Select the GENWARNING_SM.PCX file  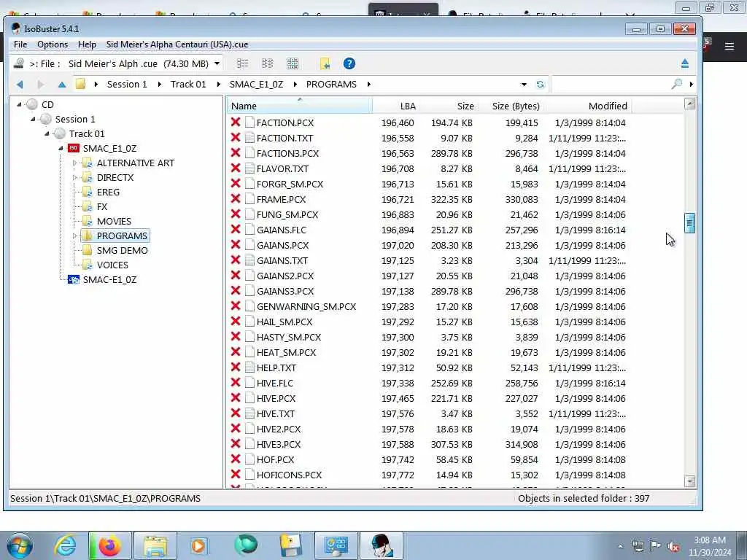(x=306, y=306)
